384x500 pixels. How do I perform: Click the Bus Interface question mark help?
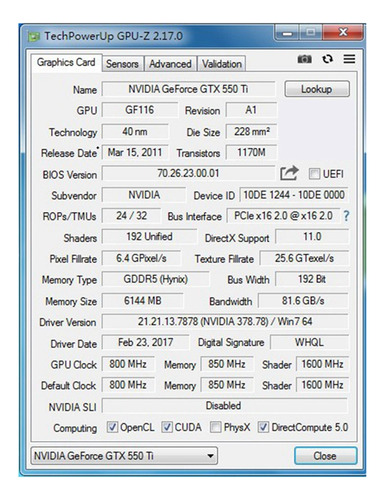coord(346,216)
